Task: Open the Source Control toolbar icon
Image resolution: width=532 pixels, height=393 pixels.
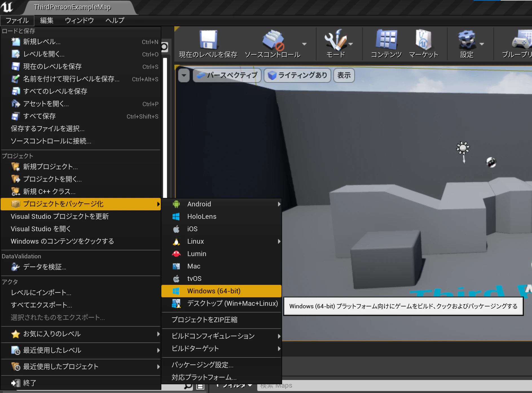Action: click(x=273, y=40)
